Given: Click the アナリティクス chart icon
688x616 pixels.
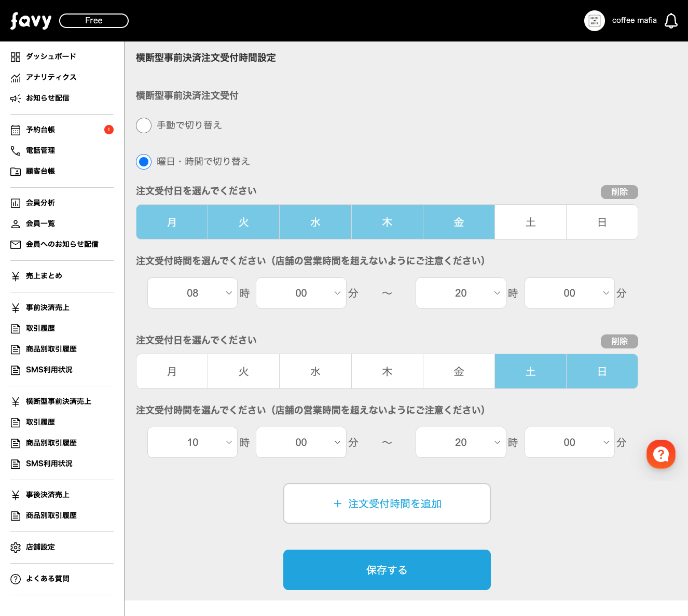Looking at the screenshot, I should click(16, 77).
